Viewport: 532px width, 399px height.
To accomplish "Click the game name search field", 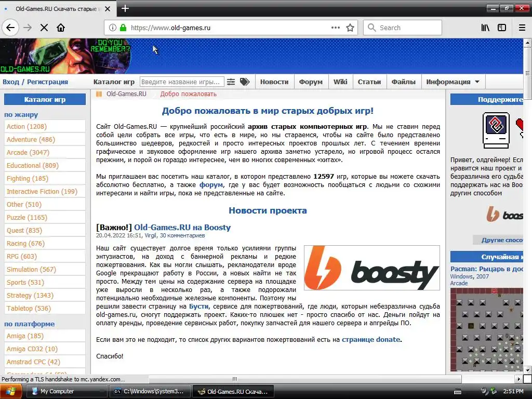I will [x=182, y=82].
